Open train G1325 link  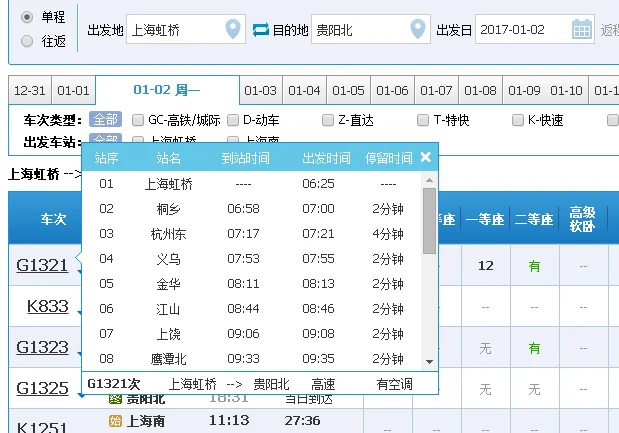[x=42, y=388]
